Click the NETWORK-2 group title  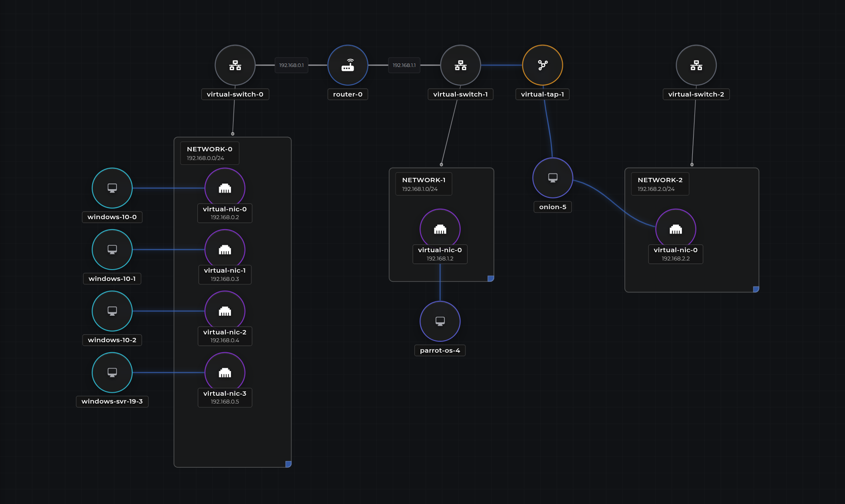(x=659, y=180)
